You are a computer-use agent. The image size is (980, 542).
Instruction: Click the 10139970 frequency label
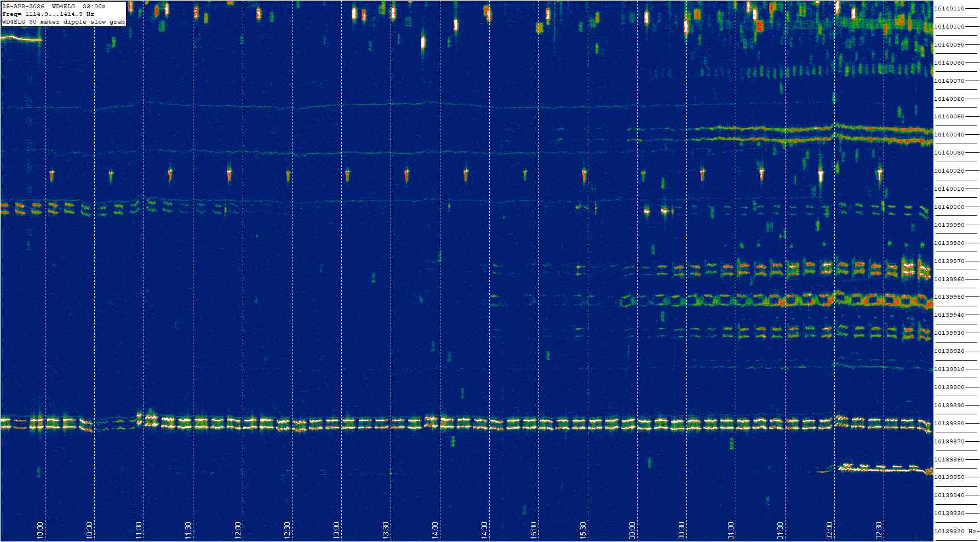click(949, 261)
